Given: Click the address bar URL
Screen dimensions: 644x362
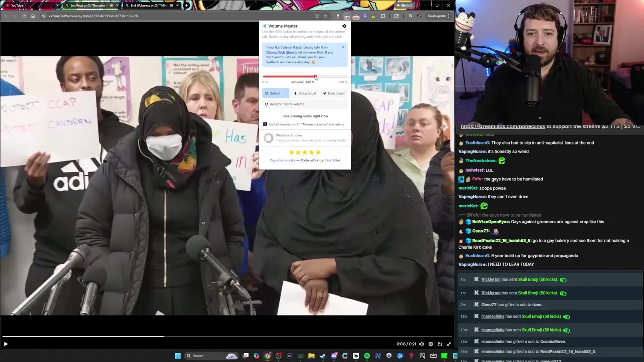Looking at the screenshot, I should click(93, 16).
